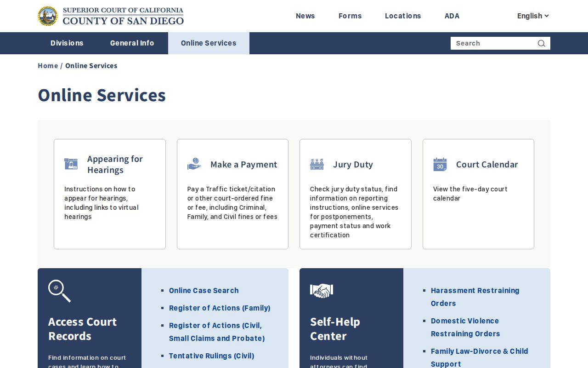Image resolution: width=588 pixels, height=368 pixels.
Task: Open the ADA link
Action: [452, 16]
